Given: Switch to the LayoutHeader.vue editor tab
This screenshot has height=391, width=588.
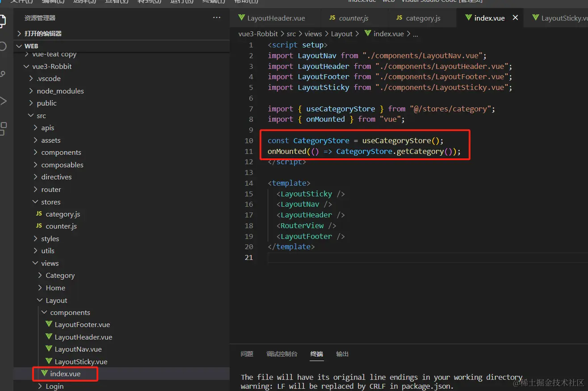Looking at the screenshot, I should click(x=275, y=18).
